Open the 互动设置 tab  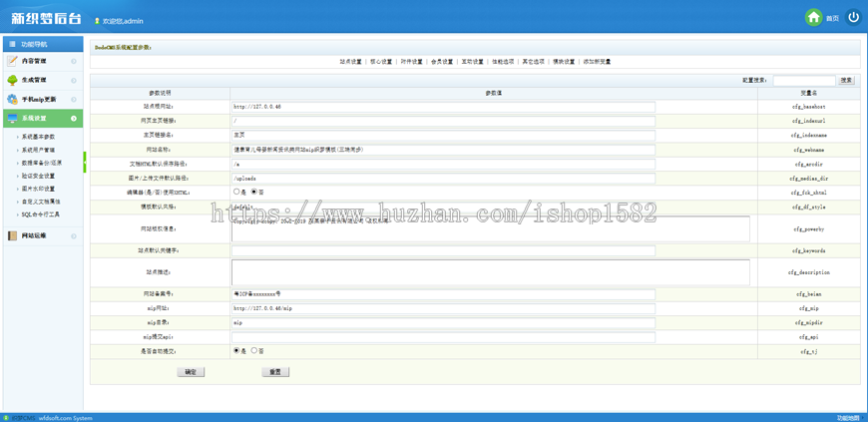[472, 62]
